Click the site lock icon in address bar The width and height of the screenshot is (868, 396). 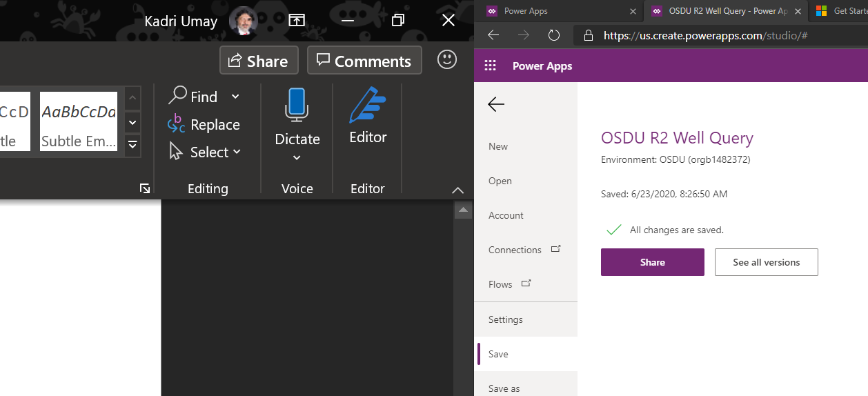tap(588, 35)
